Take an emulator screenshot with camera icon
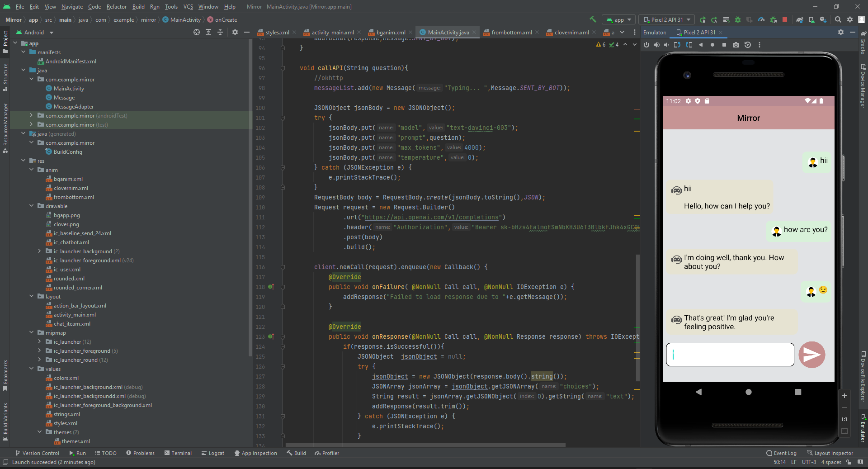This screenshot has height=469, width=868. (x=736, y=45)
